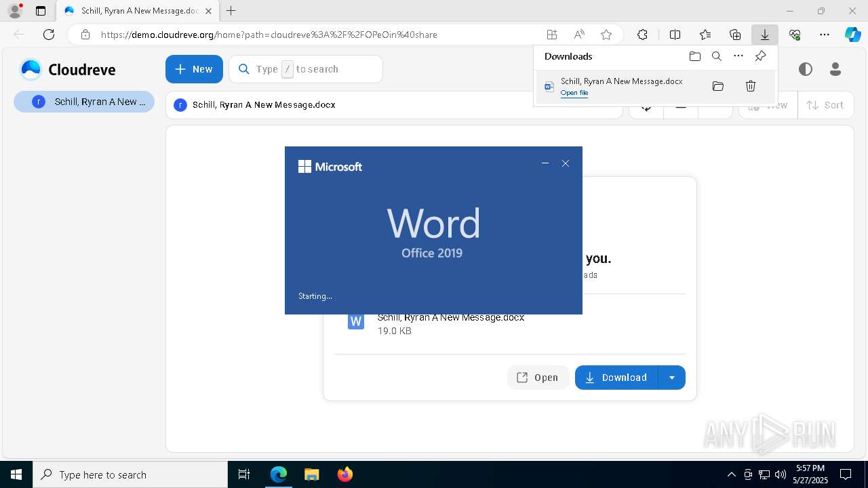Click the address bar URL
The height and width of the screenshot is (488, 868).
[269, 35]
